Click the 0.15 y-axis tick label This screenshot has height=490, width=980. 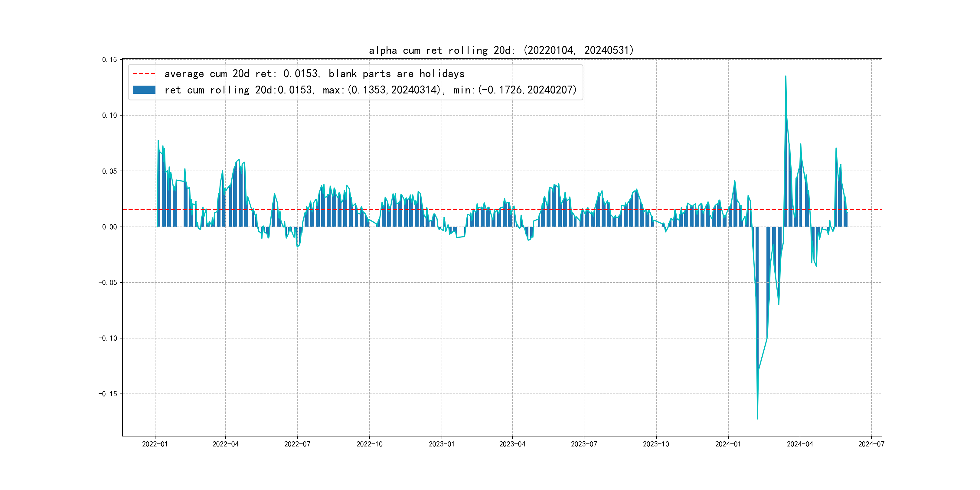(109, 60)
